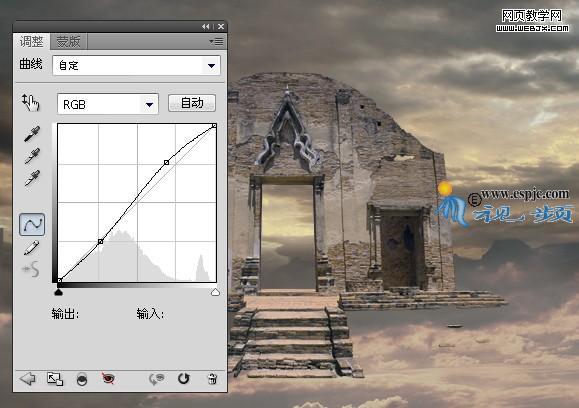Viewport: 579px width, 408px height.
Task: Click the 输入 input label
Action: click(x=150, y=314)
